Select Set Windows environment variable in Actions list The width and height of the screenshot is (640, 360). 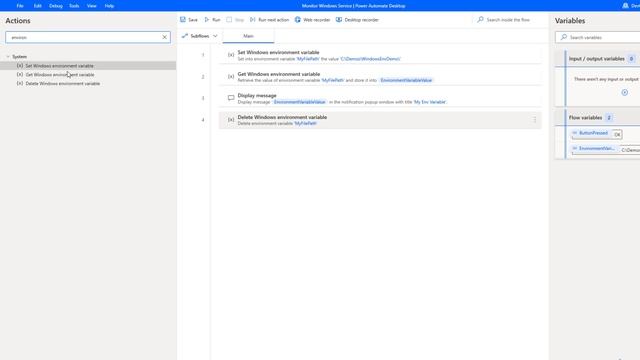(59, 66)
